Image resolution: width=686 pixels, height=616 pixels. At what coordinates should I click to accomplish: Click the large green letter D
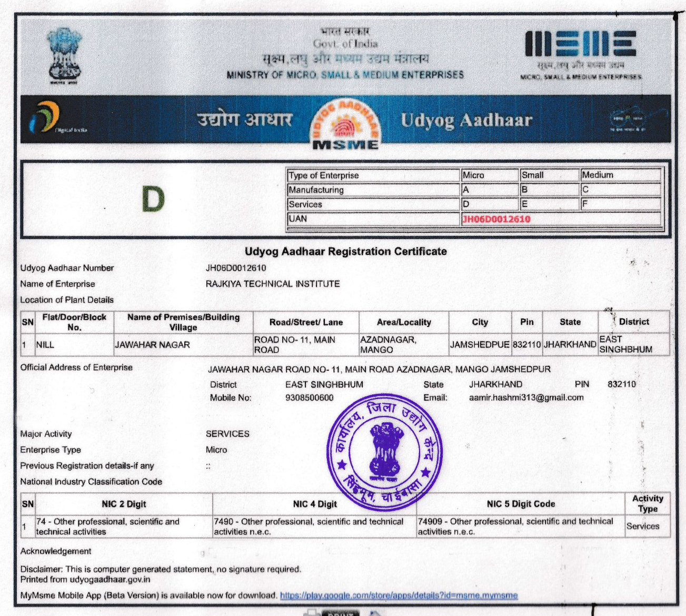pyautogui.click(x=153, y=200)
